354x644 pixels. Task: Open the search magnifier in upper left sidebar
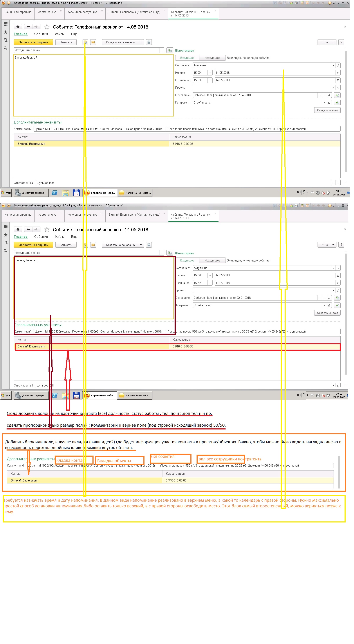click(x=5, y=48)
